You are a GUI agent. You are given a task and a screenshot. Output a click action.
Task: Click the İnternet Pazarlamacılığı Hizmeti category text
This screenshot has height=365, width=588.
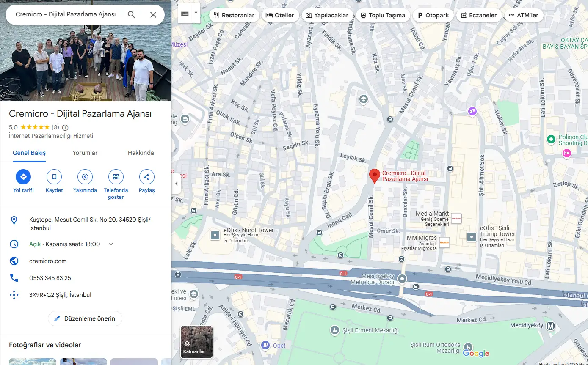click(51, 136)
